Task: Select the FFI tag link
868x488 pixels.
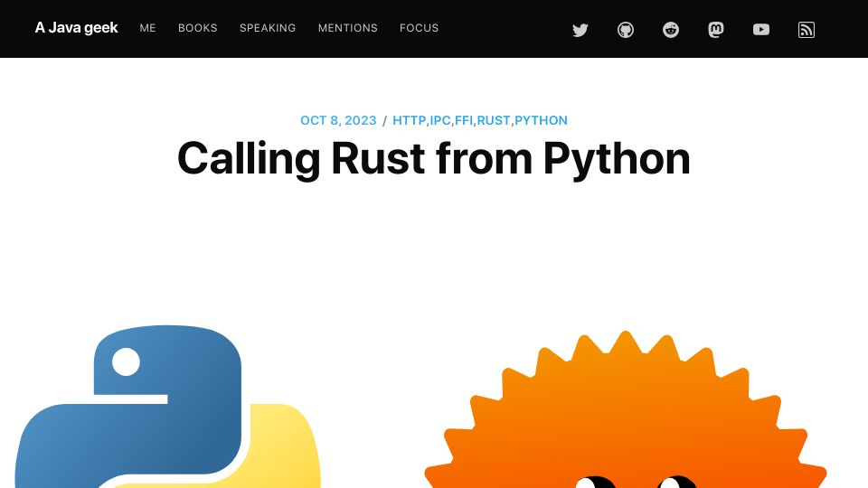Action: point(464,120)
